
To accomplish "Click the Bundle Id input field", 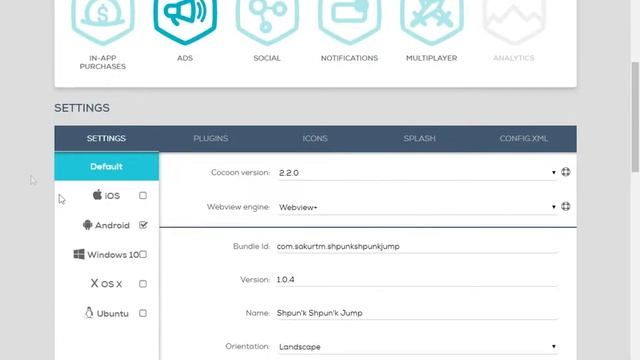I will [417, 246].
